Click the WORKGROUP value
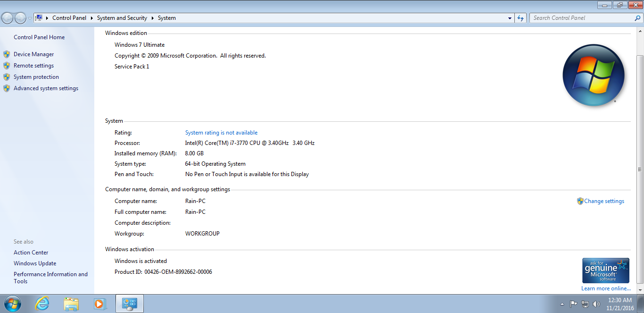The height and width of the screenshot is (313, 644). (202, 234)
